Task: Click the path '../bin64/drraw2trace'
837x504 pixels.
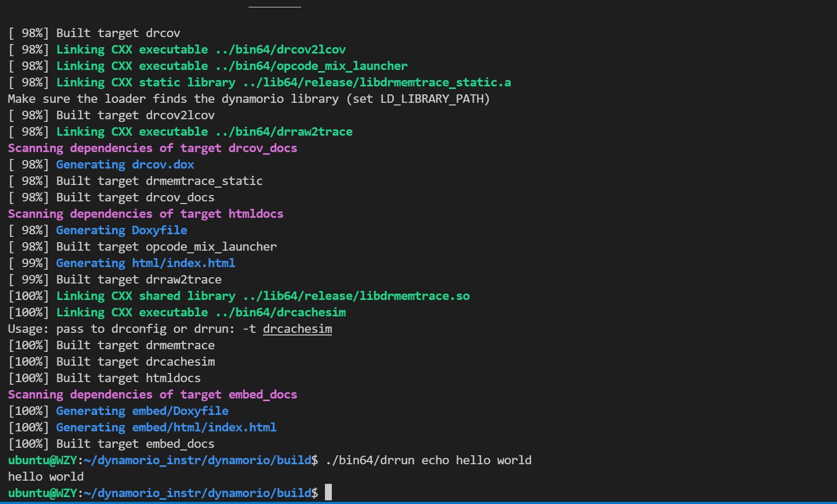Action: 284,132
